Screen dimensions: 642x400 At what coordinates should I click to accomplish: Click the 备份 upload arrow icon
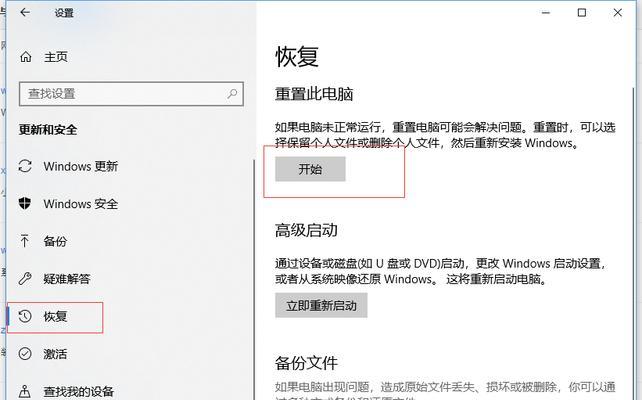point(25,241)
